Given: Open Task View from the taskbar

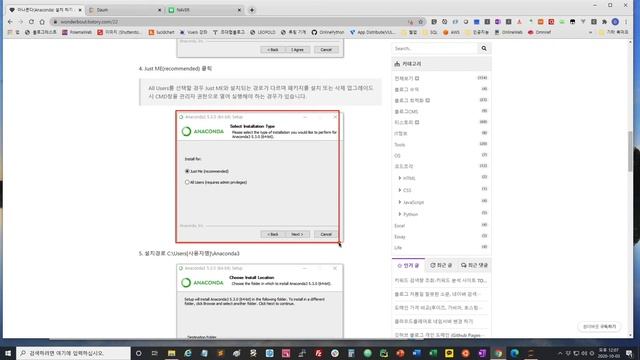Looking at the screenshot, I should pyautogui.click(x=155, y=353).
